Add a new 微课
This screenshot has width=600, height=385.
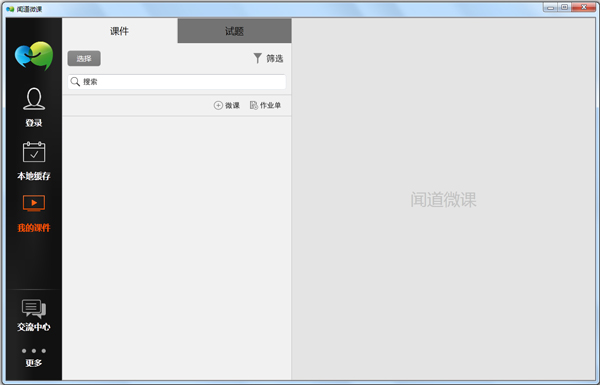click(x=227, y=105)
